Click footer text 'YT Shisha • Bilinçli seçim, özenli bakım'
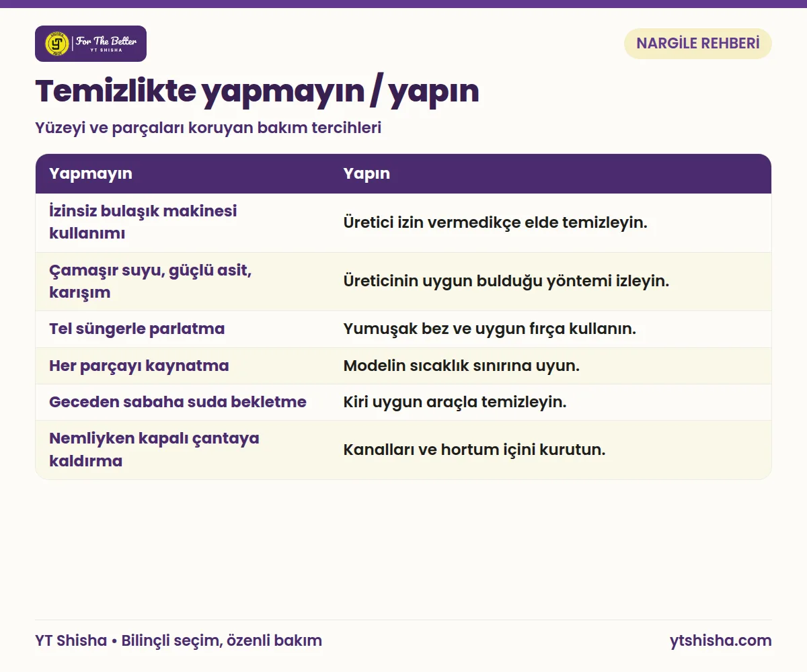The height and width of the screenshot is (672, 807). 178,640
